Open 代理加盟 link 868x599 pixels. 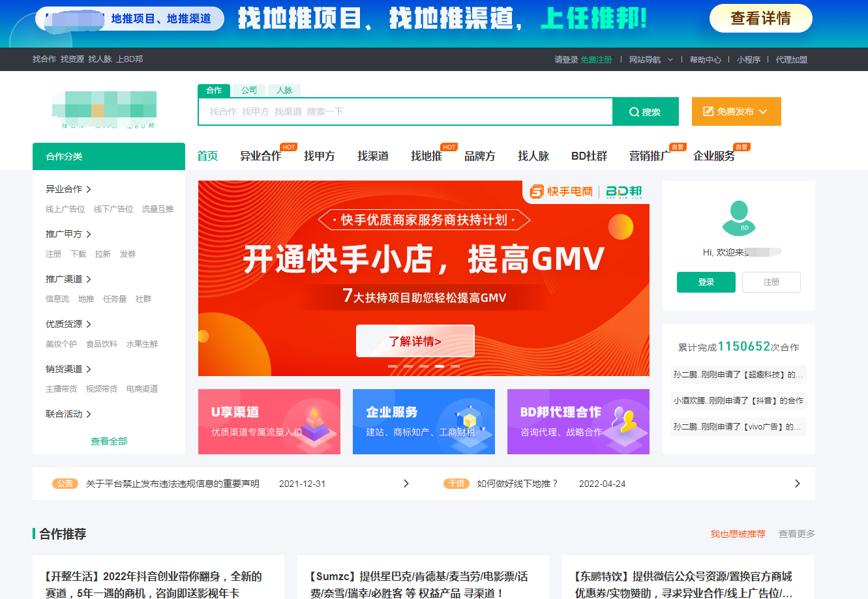click(792, 59)
